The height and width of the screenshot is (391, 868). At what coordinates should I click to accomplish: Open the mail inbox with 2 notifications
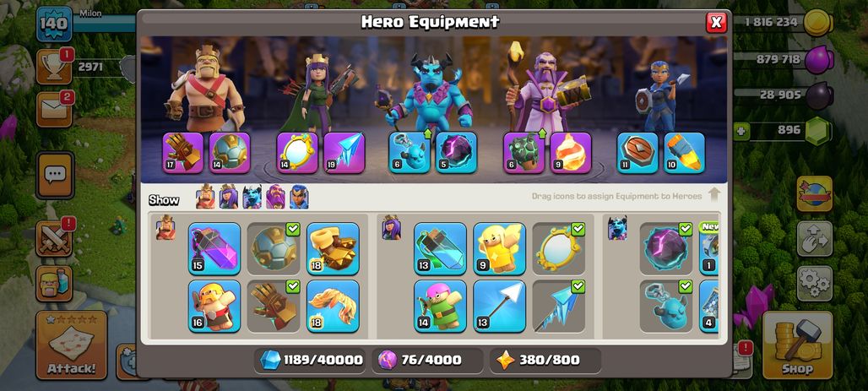click(54, 109)
